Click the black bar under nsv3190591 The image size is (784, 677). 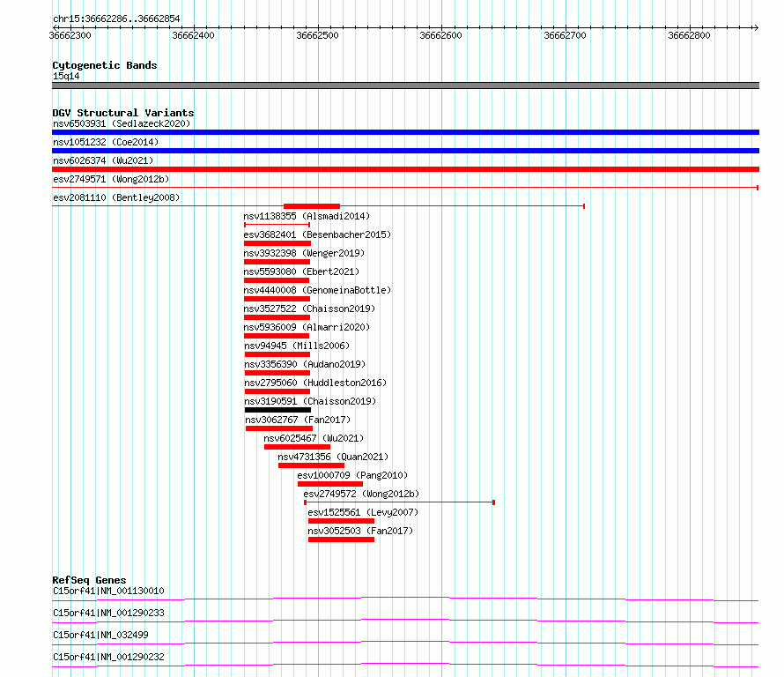pyautogui.click(x=277, y=410)
